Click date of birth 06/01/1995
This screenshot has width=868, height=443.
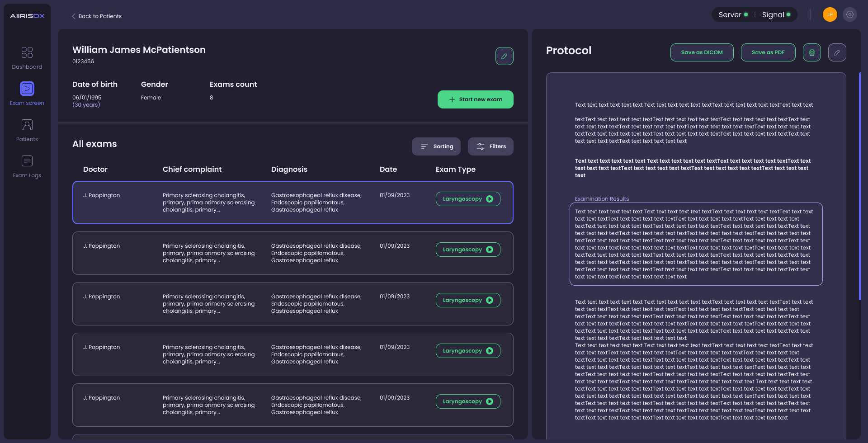(x=87, y=98)
